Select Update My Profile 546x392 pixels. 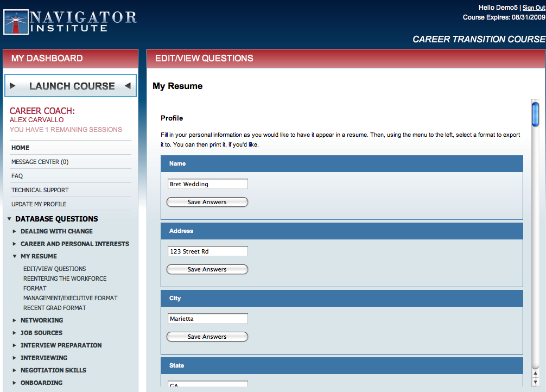pos(39,204)
